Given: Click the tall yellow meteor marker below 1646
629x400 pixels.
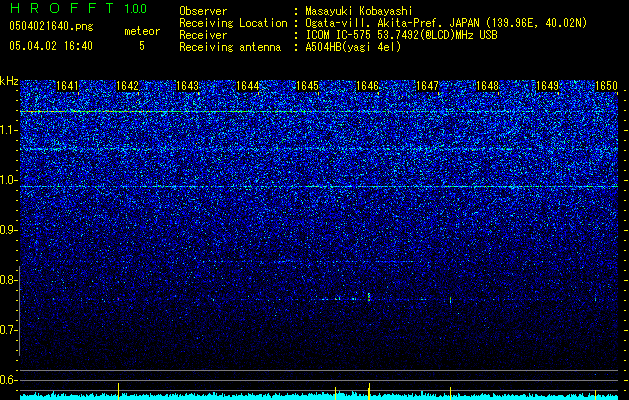Looking at the screenshot, I should [369, 392].
